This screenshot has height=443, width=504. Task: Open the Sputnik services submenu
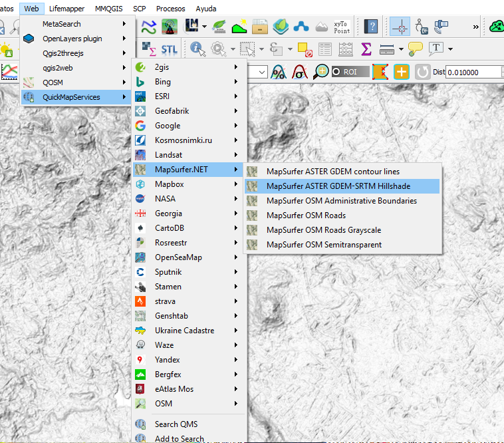coord(189,272)
